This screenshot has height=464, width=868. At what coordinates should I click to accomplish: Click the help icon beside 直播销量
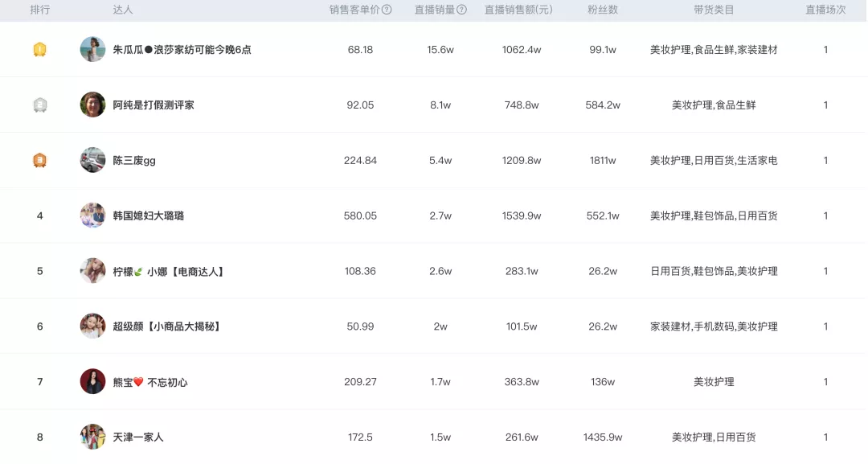[x=461, y=10]
